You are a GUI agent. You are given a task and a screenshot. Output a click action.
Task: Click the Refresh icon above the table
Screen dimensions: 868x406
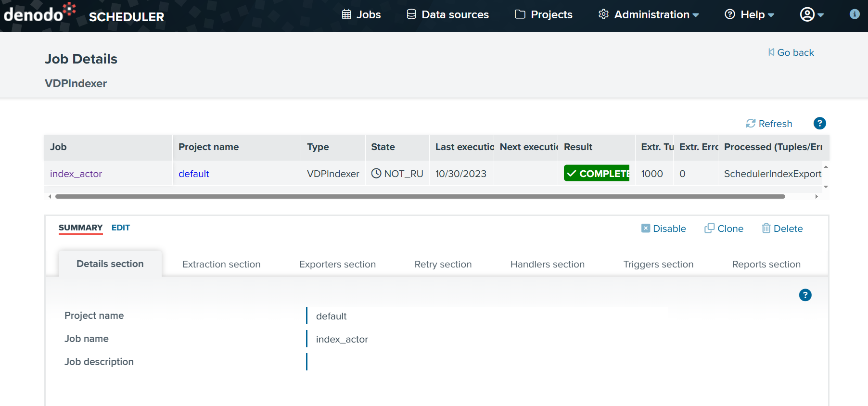point(751,124)
